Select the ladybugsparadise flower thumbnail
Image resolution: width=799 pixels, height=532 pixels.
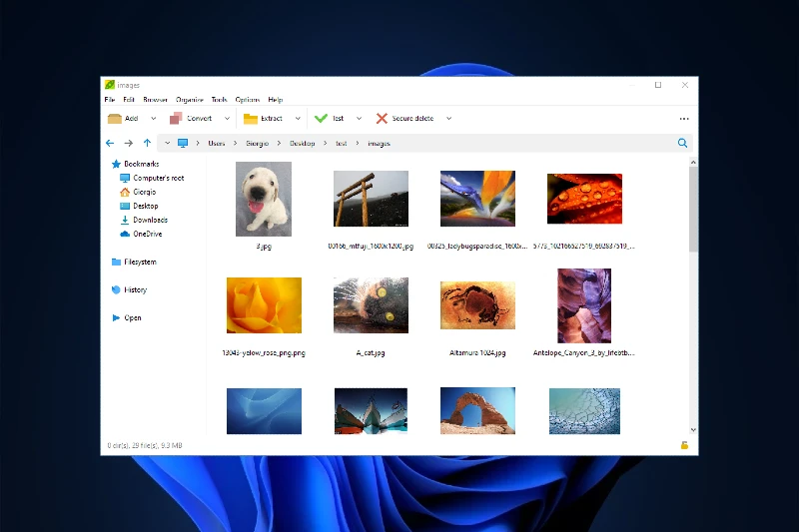(477, 199)
